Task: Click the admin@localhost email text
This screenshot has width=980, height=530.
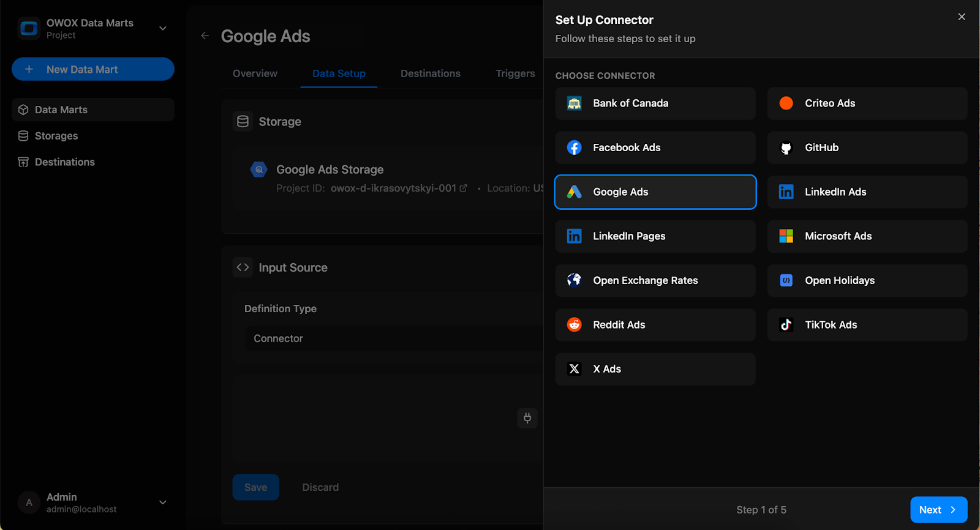Action: 81,509
